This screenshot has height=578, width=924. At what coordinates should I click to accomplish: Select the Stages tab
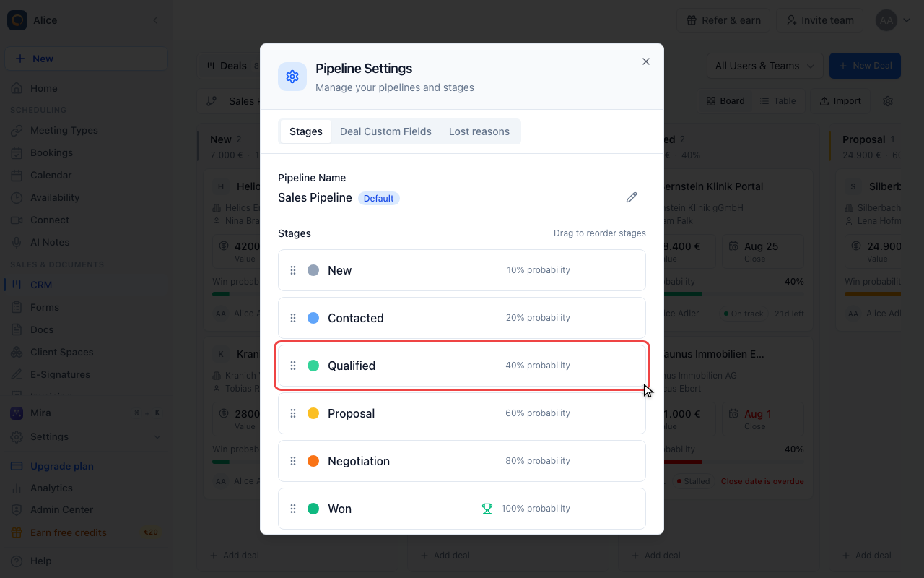[306, 131]
